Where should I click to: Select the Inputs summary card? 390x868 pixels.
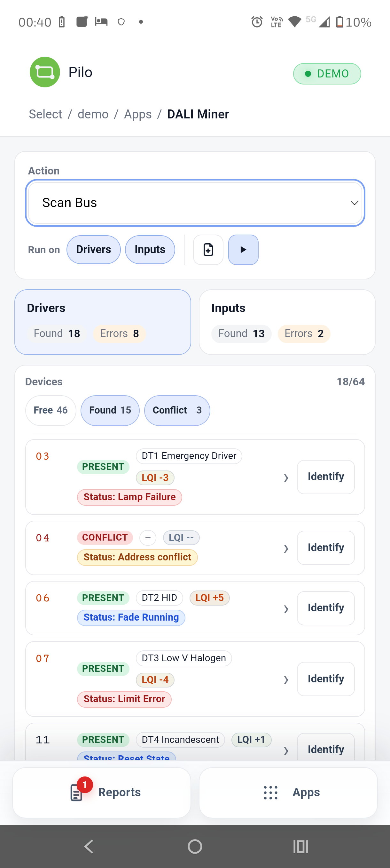(x=287, y=322)
